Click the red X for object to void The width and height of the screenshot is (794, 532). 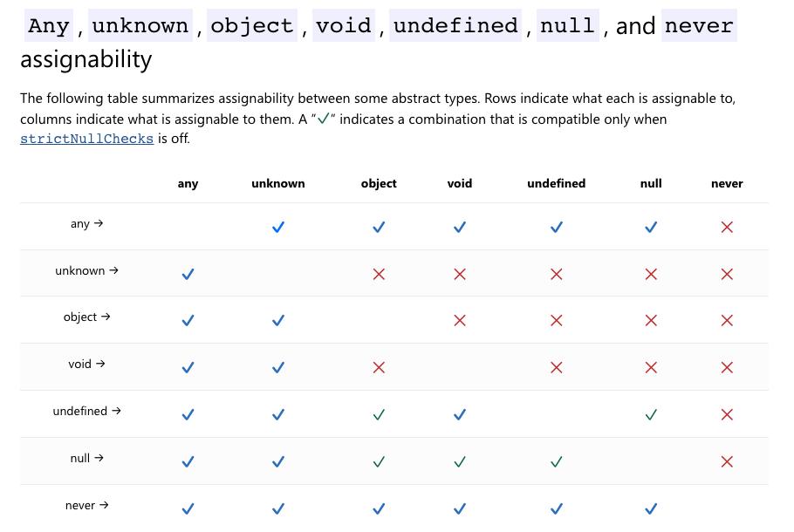coord(459,320)
